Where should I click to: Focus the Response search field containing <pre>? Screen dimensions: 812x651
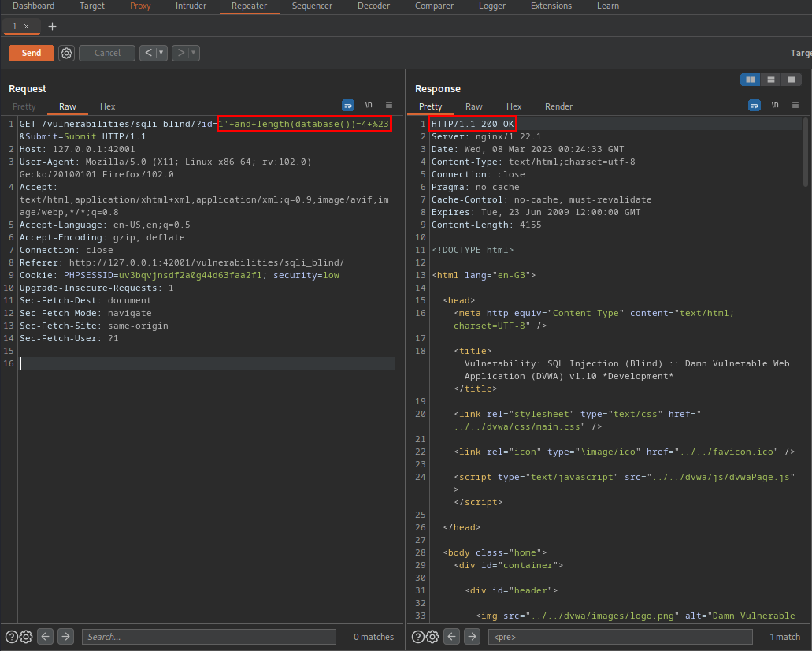[621, 637]
